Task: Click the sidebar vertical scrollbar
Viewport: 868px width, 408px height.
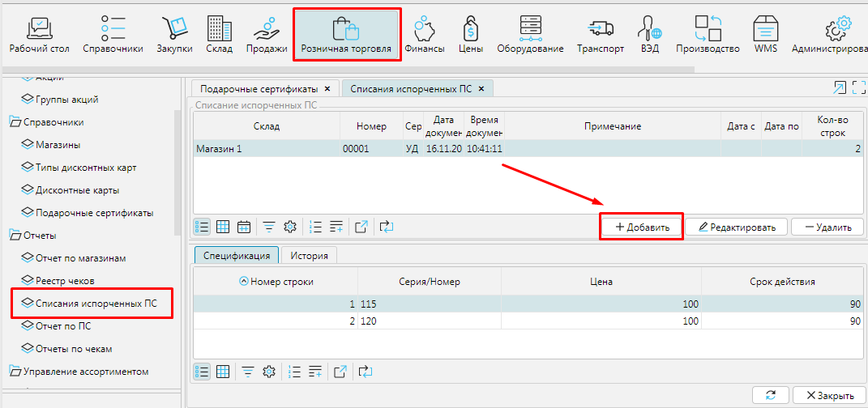Action: click(x=178, y=170)
